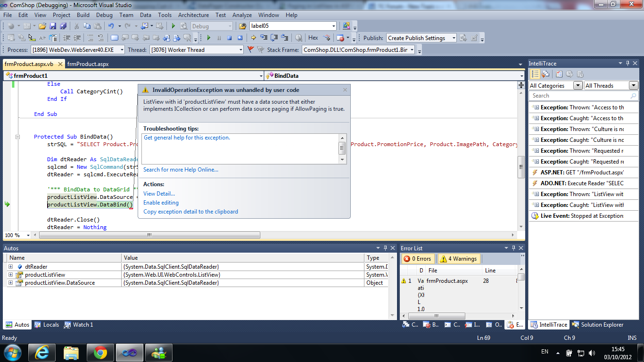Click the Find in Files icon beside label05
The width and height of the screenshot is (644, 362).
pyautogui.click(x=242, y=26)
